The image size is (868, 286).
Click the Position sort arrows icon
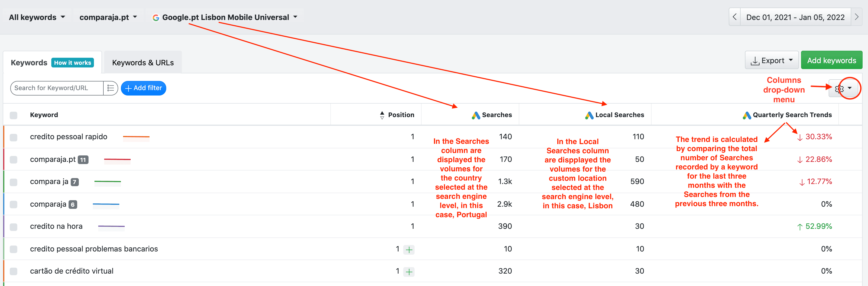tap(382, 115)
